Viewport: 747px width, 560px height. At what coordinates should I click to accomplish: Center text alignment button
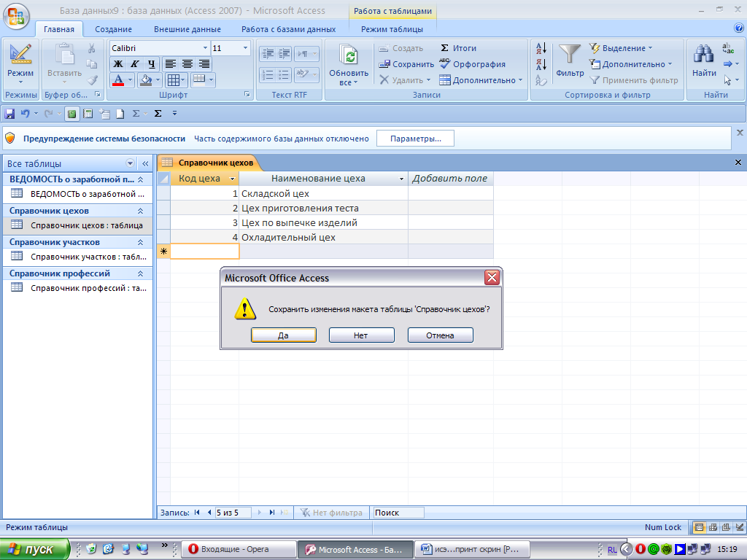187,64
